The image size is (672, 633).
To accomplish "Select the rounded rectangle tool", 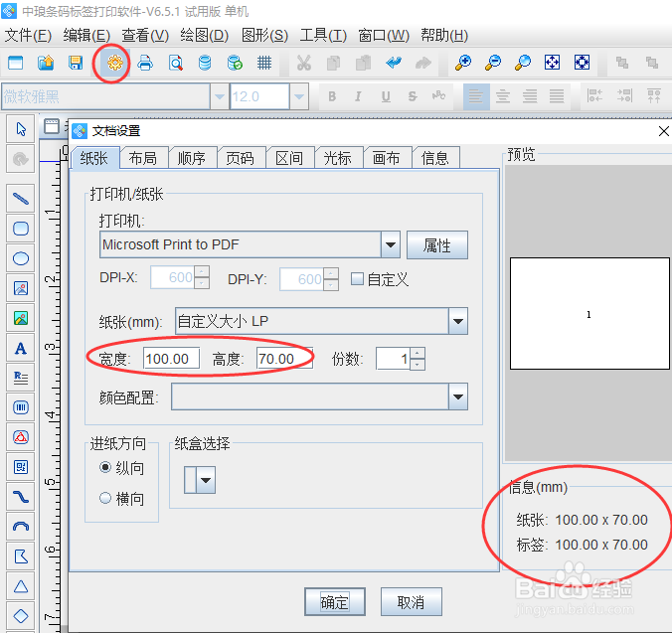I will pos(21,229).
